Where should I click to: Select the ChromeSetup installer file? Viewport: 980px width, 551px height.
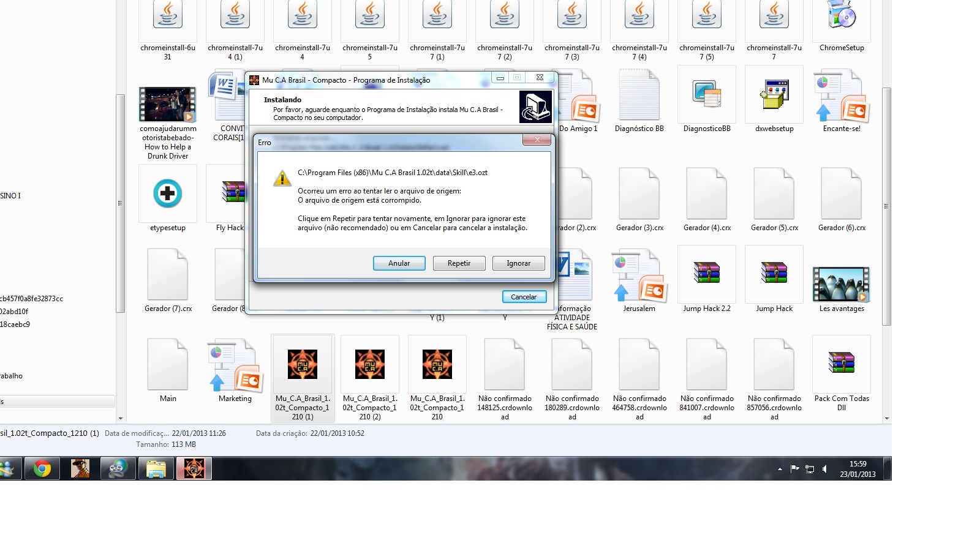point(841,18)
